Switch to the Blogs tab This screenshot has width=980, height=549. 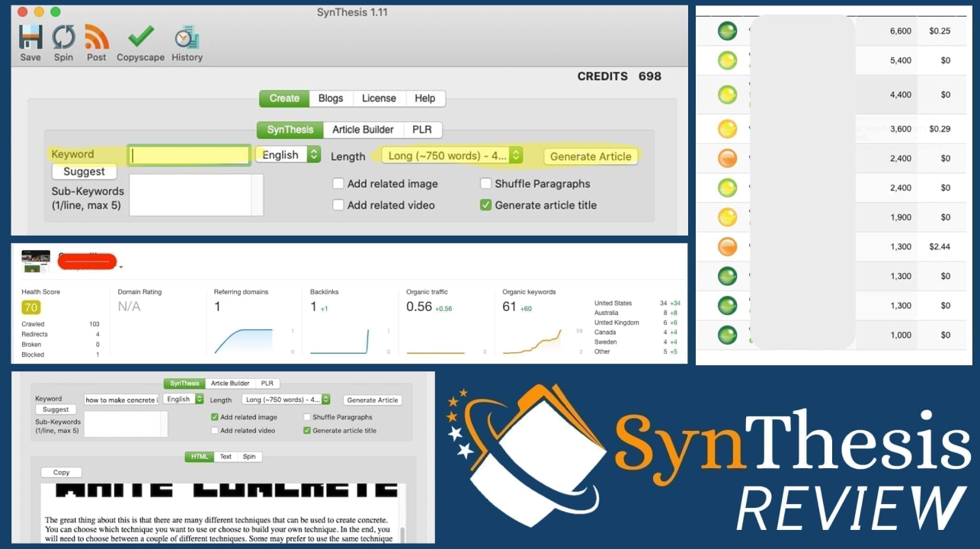pyautogui.click(x=331, y=98)
